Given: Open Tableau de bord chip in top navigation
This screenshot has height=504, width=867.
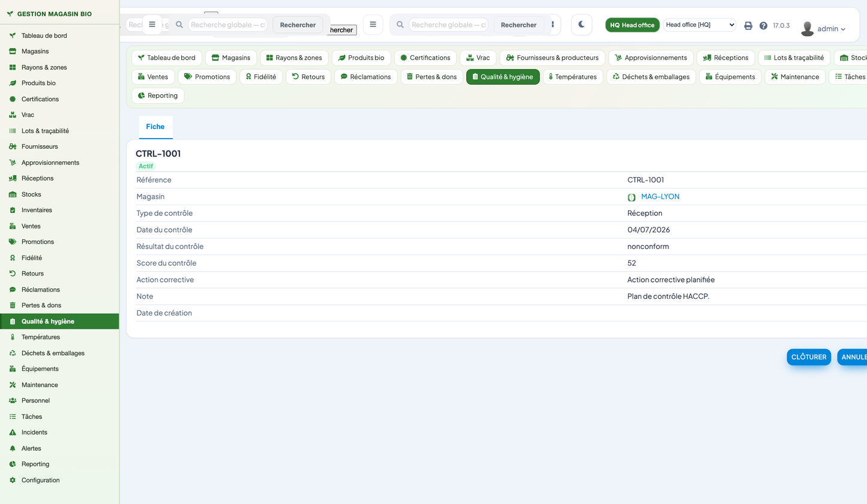Looking at the screenshot, I should pos(167,58).
